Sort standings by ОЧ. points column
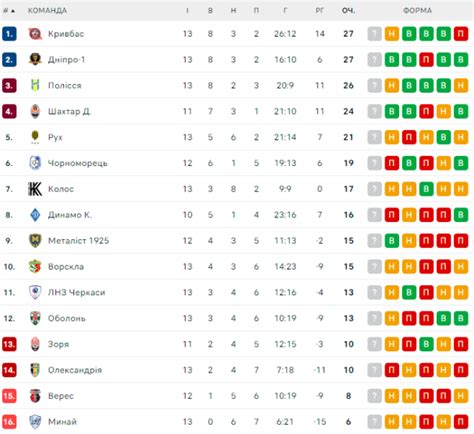Screen dimensions: 474x434 pyautogui.click(x=348, y=11)
